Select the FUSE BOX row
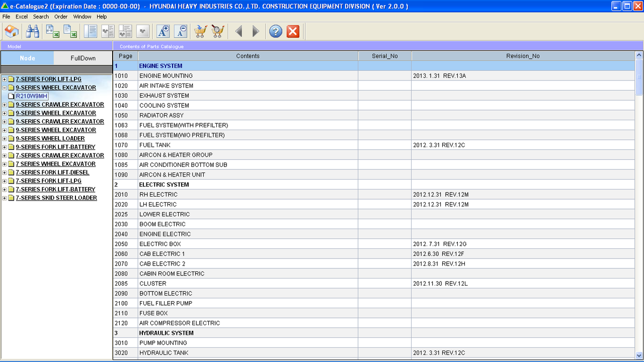644x362 pixels. (x=374, y=313)
